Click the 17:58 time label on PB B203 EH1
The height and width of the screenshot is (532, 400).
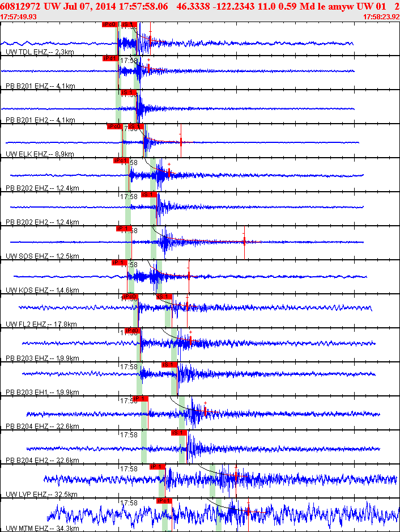(x=129, y=366)
